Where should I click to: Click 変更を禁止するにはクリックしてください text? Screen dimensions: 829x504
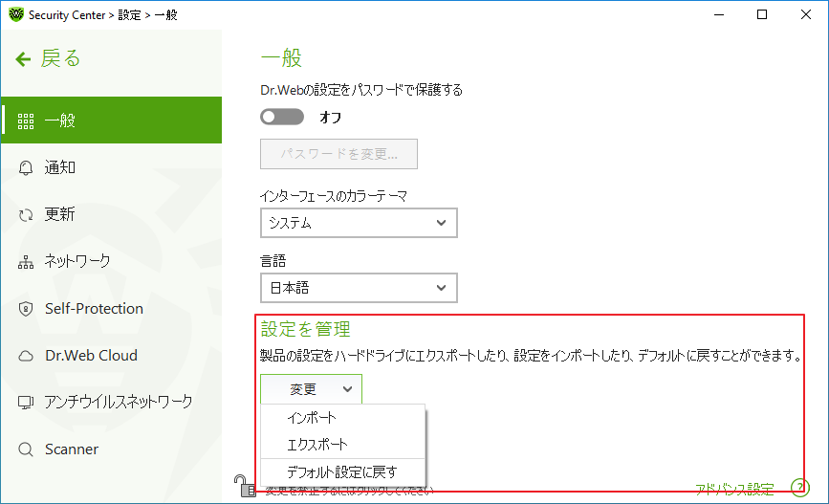click(349, 491)
